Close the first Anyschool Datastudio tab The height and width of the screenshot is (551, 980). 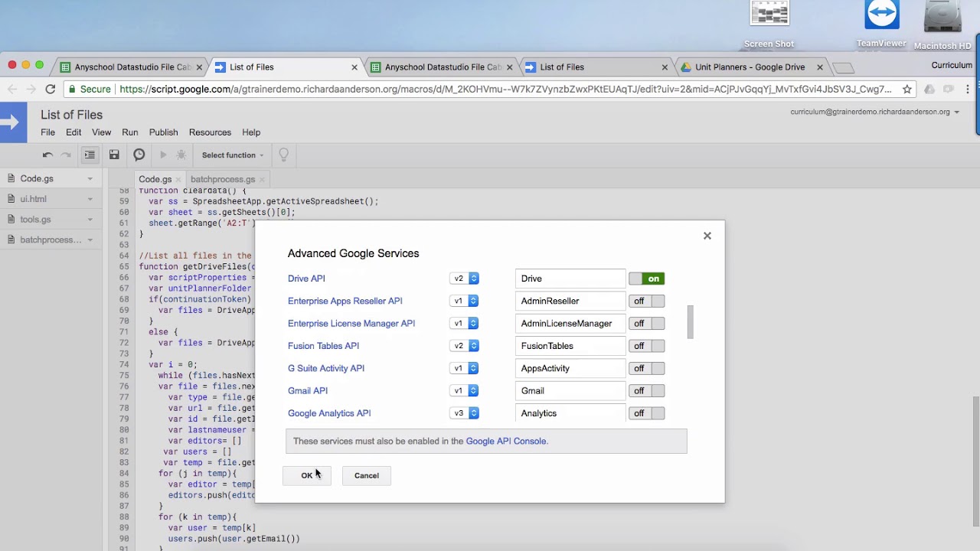(x=199, y=67)
